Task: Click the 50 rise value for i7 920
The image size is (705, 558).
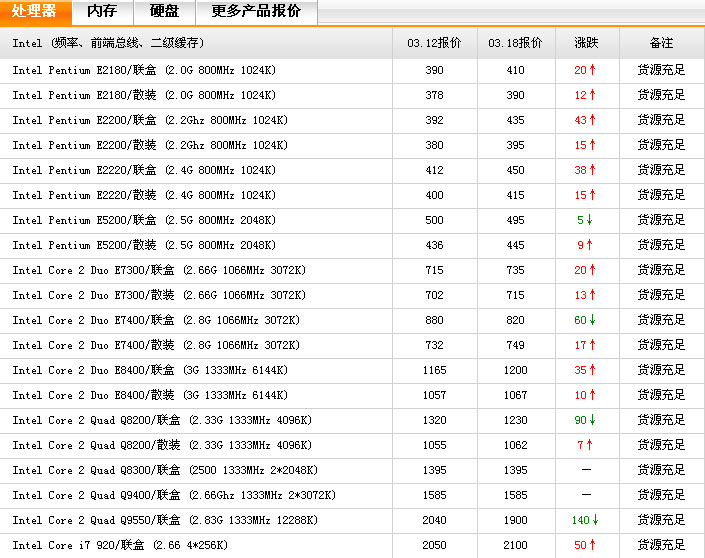Action: (x=585, y=545)
